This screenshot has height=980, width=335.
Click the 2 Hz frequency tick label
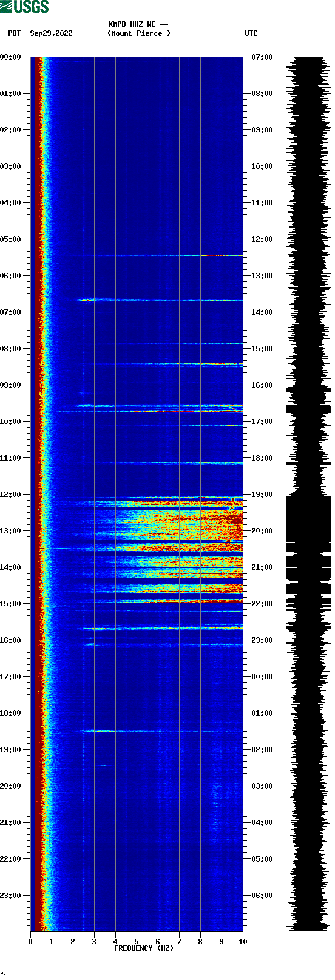(73, 942)
